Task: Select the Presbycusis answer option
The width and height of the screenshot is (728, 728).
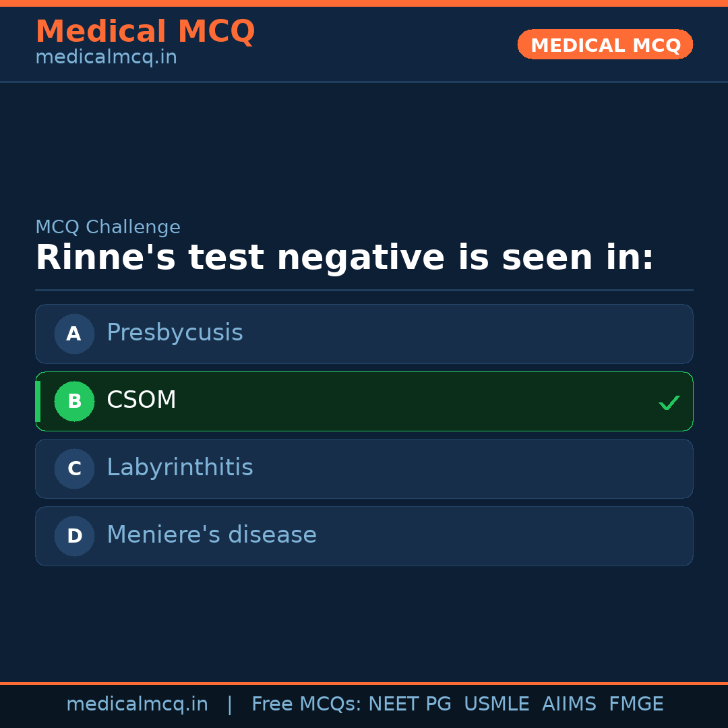Action: (364, 334)
